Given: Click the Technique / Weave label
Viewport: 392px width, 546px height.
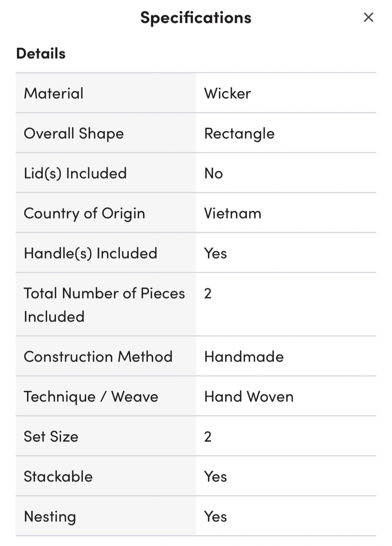Looking at the screenshot, I should pos(91,397).
